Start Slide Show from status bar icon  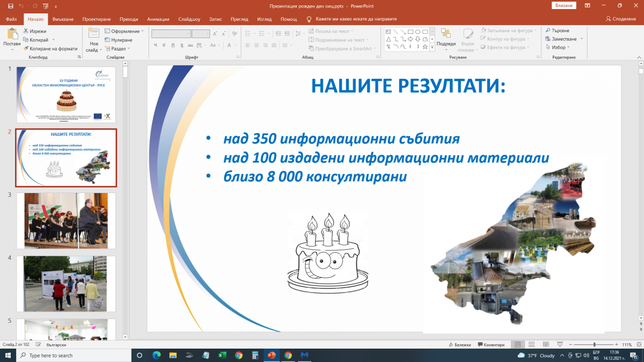(559, 345)
